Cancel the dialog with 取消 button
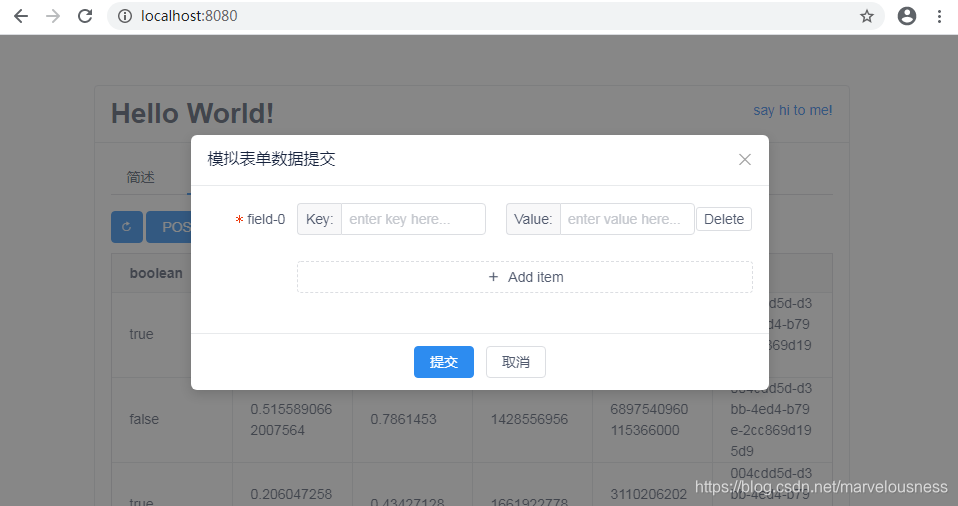 click(x=516, y=362)
